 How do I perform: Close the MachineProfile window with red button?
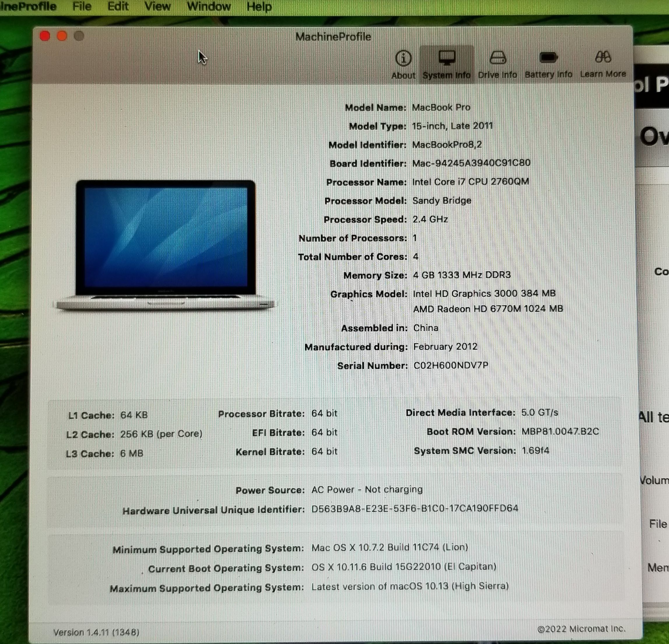click(45, 36)
